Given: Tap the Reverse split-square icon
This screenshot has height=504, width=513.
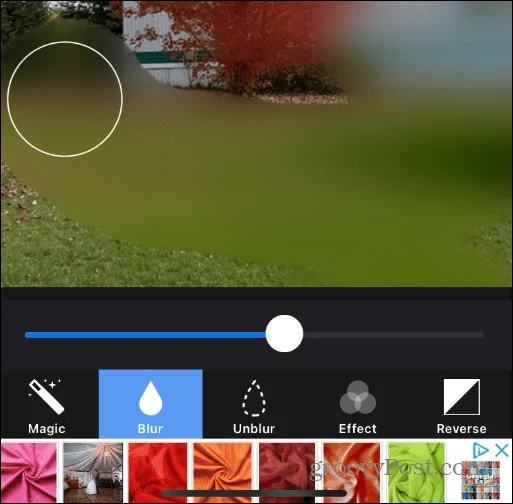Looking at the screenshot, I should tap(462, 397).
